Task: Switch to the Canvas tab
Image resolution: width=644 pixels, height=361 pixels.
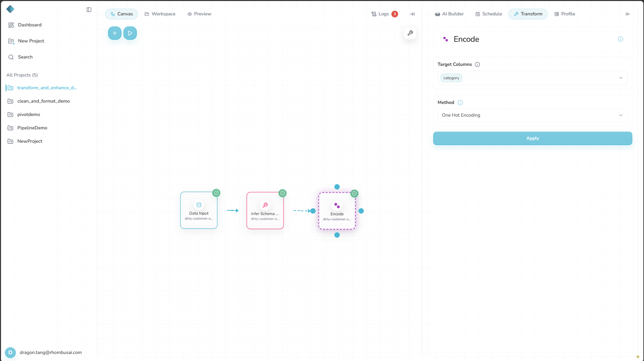Action: click(121, 14)
